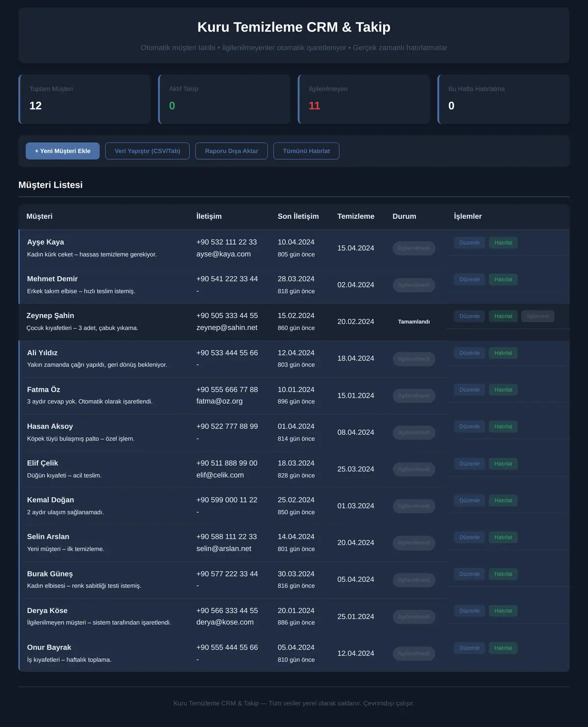Edit Elif Çelik record with Düzenle

tap(469, 464)
